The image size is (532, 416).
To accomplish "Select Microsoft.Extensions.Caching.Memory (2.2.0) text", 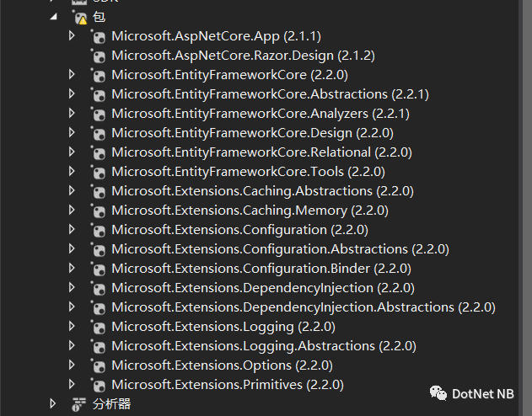I will coord(250,211).
